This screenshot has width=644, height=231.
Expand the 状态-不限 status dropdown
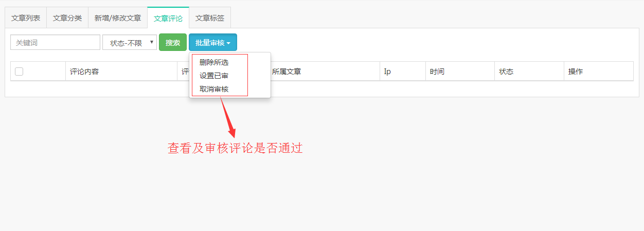click(x=130, y=43)
